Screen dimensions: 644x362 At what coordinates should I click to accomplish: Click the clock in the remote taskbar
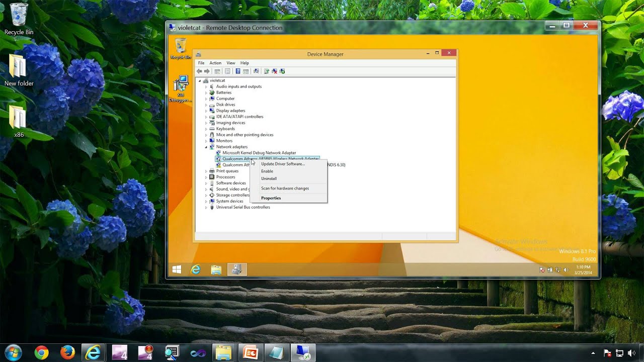coord(583,270)
